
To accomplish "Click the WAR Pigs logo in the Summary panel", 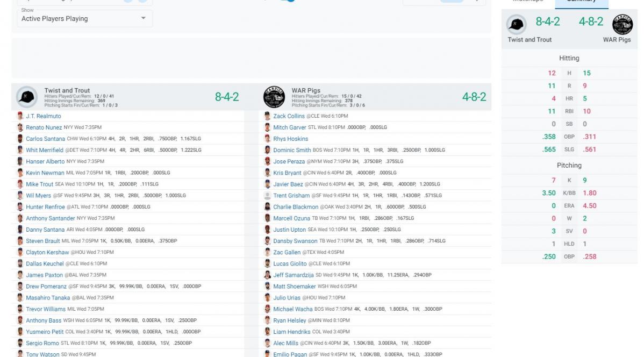I will [x=622, y=24].
